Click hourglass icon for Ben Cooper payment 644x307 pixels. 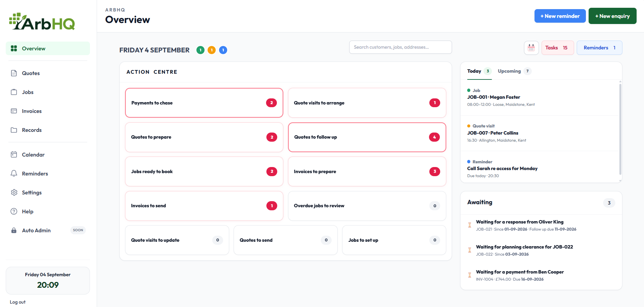470,275
